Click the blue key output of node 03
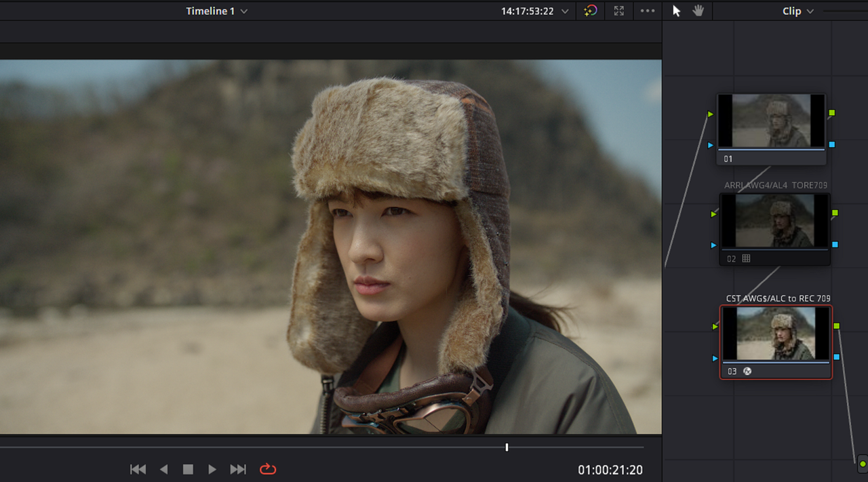Viewport: 868px width, 482px height. point(837,357)
